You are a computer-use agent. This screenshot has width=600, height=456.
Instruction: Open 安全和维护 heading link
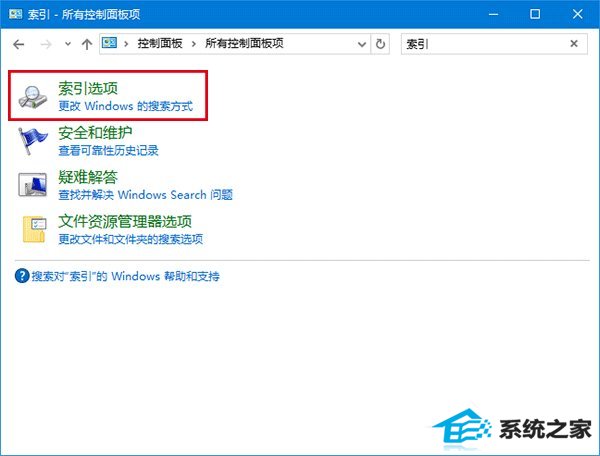[95, 133]
